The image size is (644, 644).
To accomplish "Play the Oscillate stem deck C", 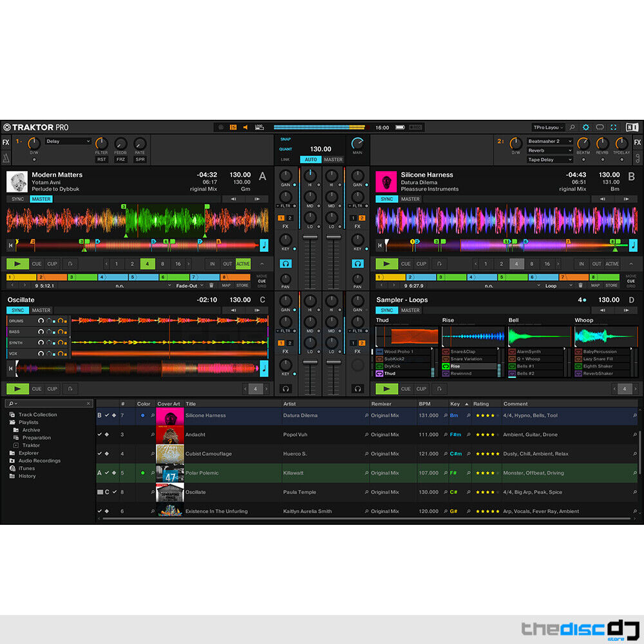I will (x=17, y=388).
